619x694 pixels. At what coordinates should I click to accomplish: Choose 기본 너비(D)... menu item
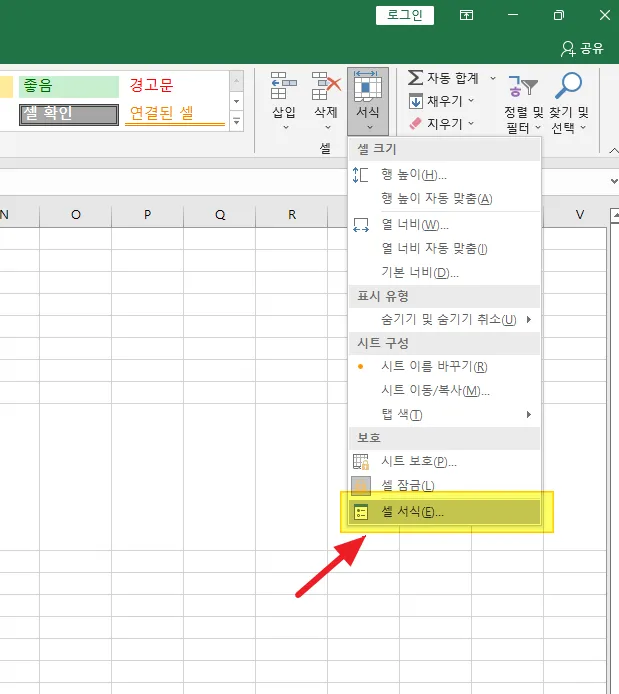(x=444, y=272)
